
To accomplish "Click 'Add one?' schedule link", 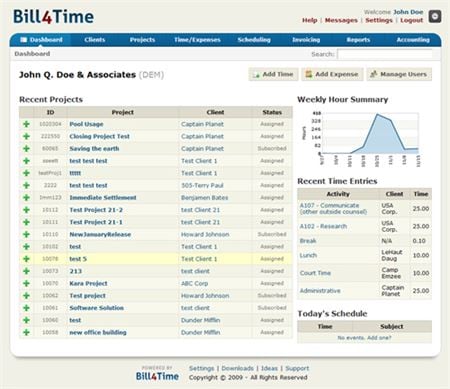I will (x=379, y=338).
